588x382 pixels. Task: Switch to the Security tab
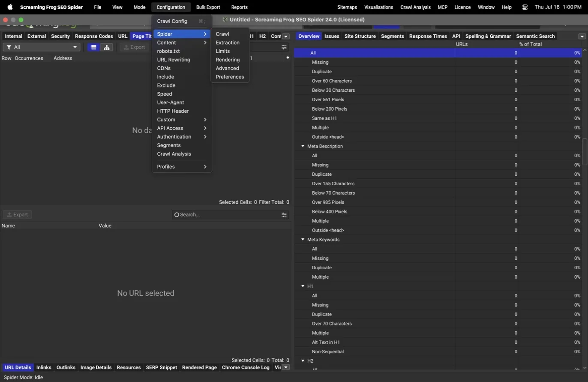[x=60, y=36]
